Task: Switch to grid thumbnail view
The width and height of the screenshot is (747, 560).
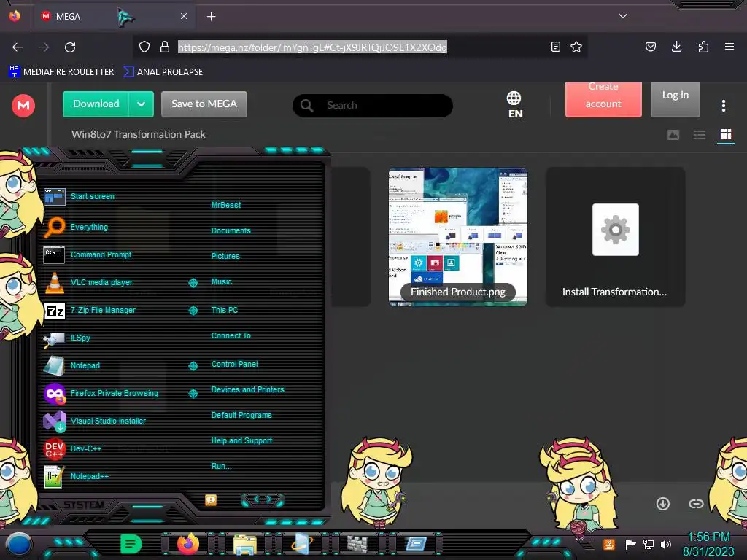Action: tap(726, 135)
